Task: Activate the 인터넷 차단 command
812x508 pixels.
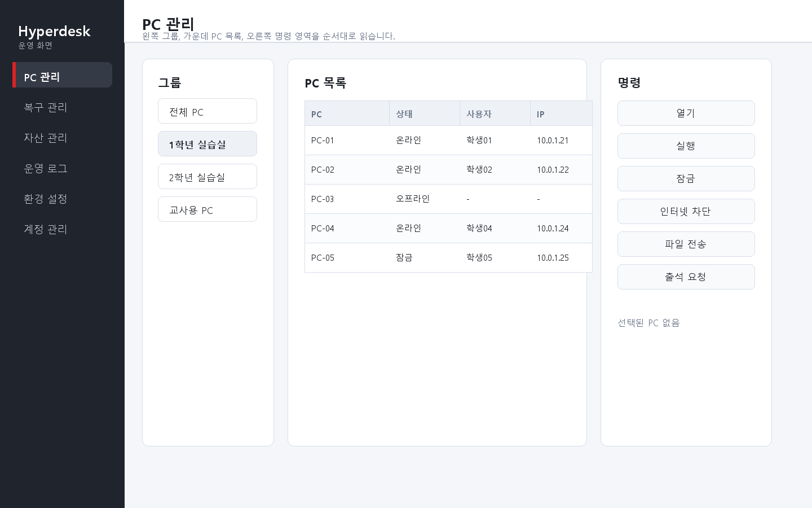Action: coord(686,212)
